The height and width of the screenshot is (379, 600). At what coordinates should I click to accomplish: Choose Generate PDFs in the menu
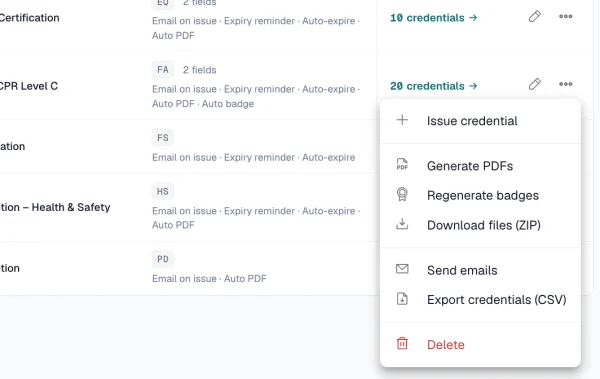[x=480, y=166]
